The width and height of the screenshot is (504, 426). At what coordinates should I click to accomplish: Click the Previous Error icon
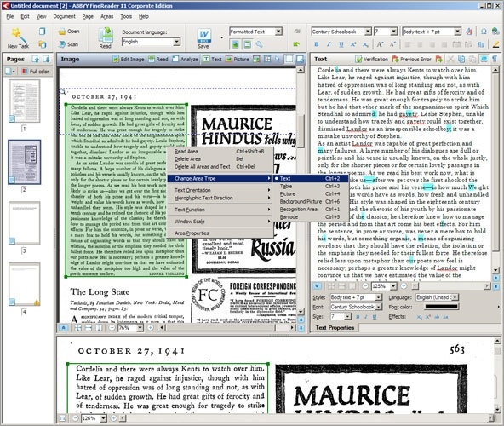click(x=395, y=59)
